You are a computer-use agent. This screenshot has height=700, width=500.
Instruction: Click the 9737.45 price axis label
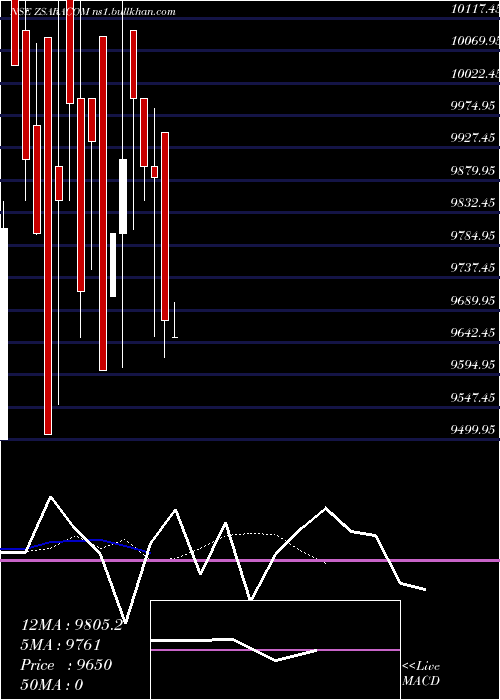pos(473,267)
